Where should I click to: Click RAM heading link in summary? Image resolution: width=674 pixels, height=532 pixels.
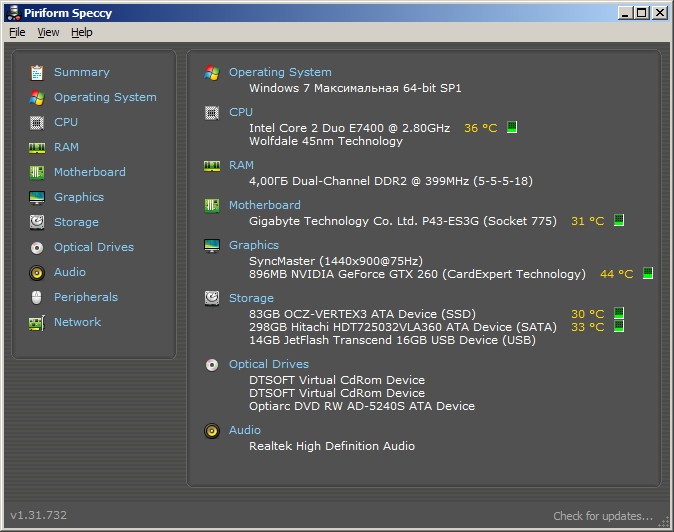click(241, 165)
